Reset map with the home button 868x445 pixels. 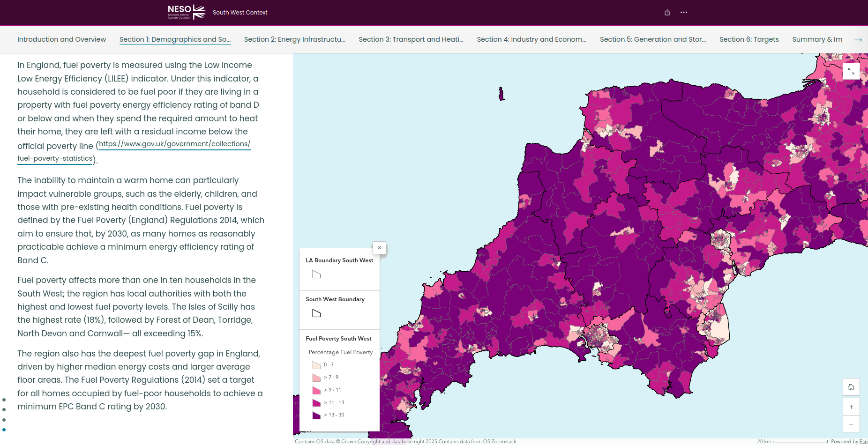[x=851, y=387]
